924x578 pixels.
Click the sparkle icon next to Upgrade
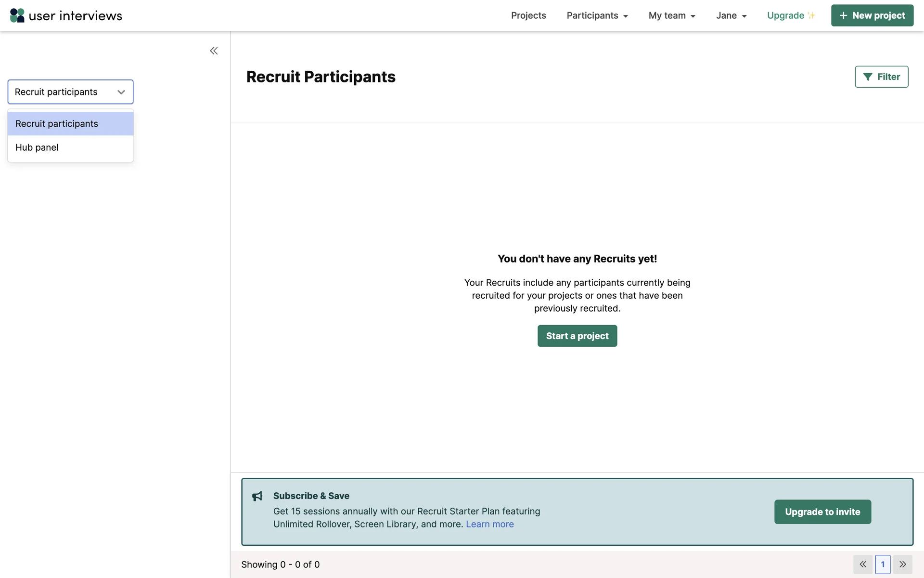[x=811, y=15]
